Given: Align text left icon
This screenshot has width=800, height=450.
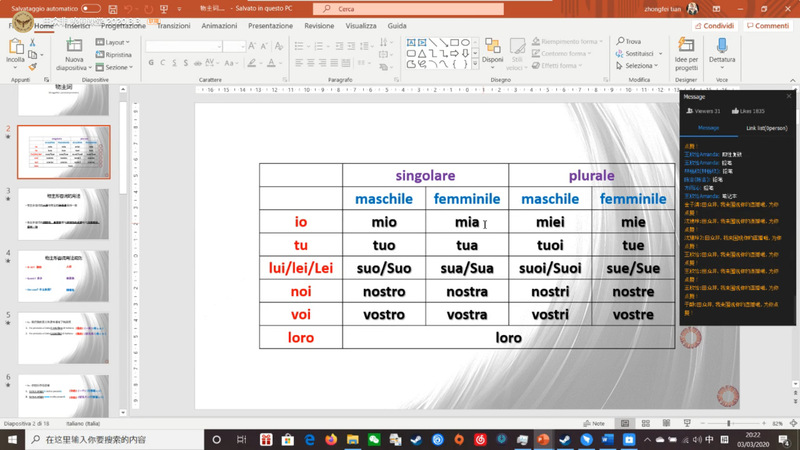Looking at the screenshot, I should tap(299, 63).
